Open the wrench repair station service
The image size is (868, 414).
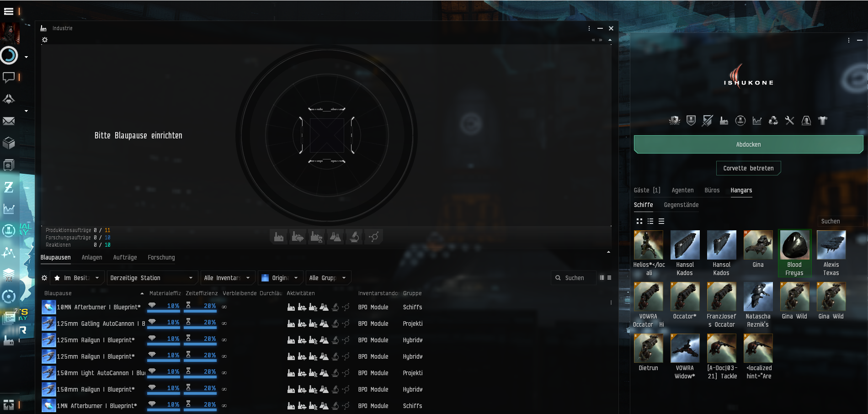790,121
